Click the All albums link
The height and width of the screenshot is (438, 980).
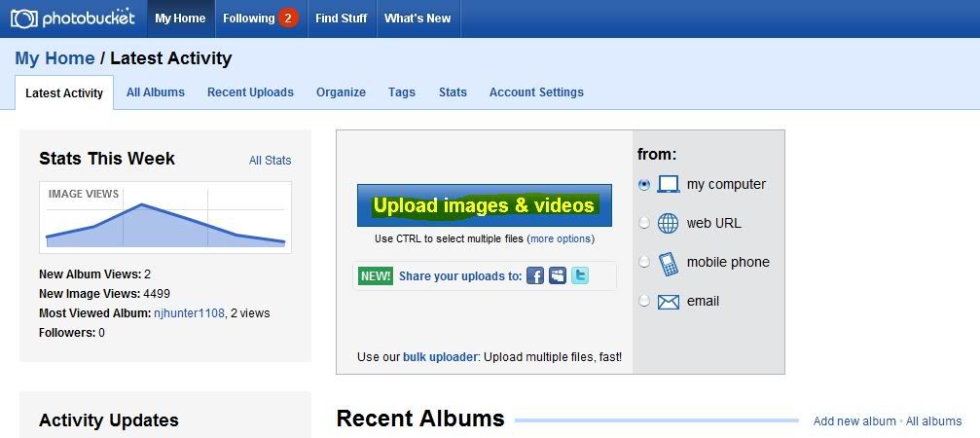(x=933, y=421)
